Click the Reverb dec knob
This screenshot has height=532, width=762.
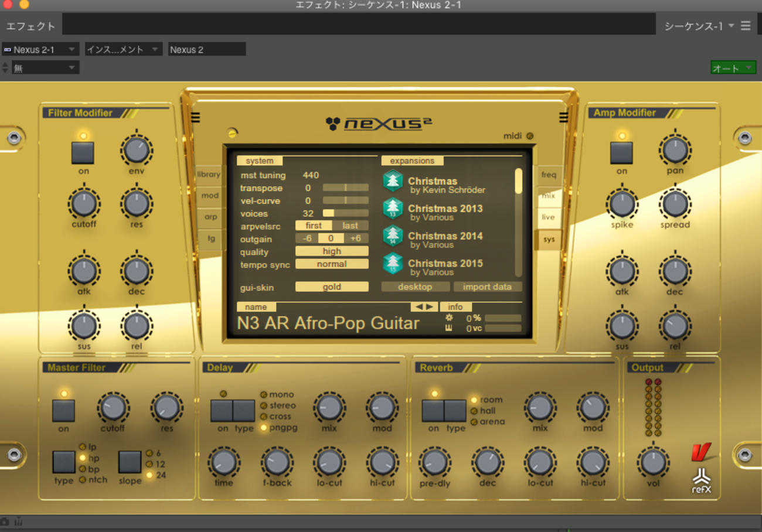point(487,462)
